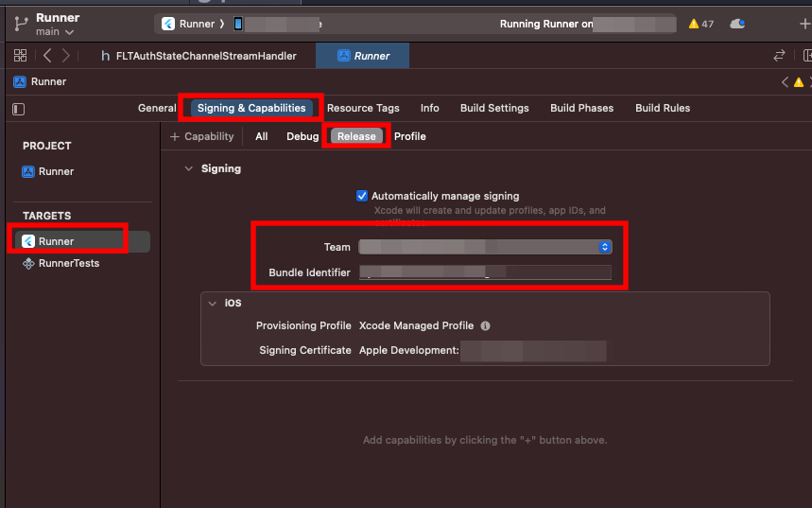The image size is (812, 508).
Task: Toggle Automatically manage signing checkbox
Action: tap(362, 196)
